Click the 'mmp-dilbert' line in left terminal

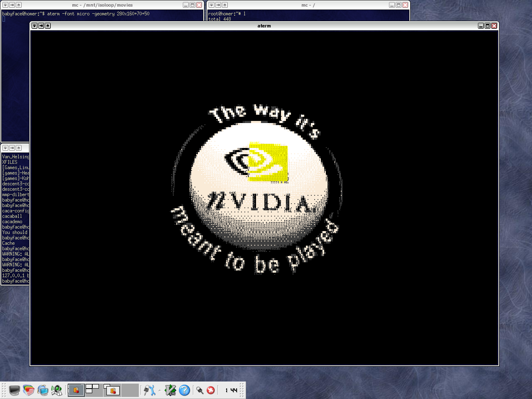tap(16, 195)
